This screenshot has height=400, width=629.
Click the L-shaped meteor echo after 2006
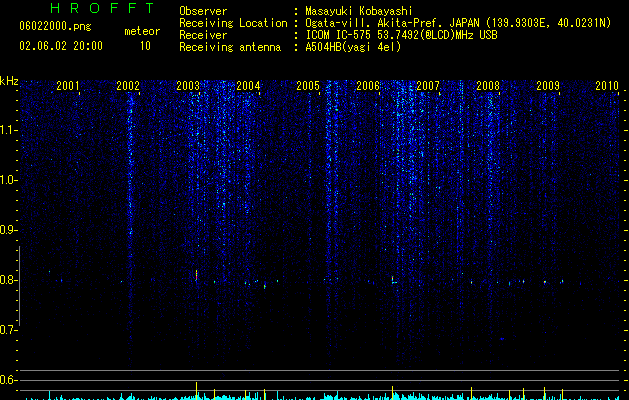tap(394, 280)
